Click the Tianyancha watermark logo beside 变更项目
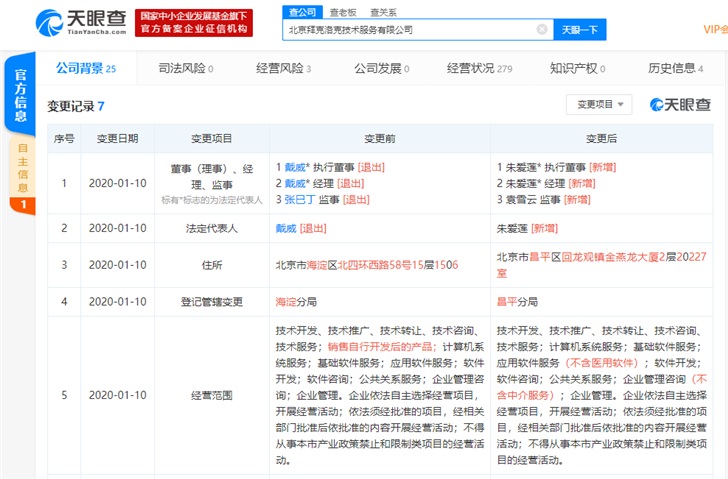The height and width of the screenshot is (479, 728). pyautogui.click(x=680, y=105)
